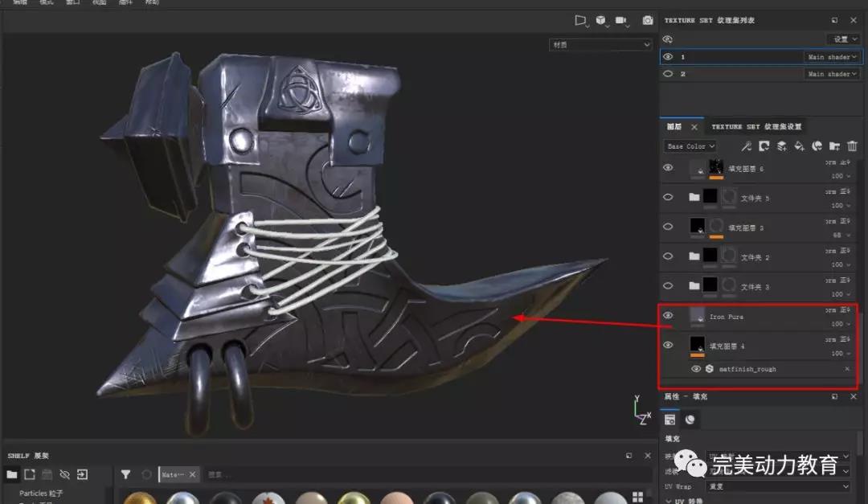This screenshot has height=504, width=868.
Task: Click the magic wand add effect icon
Action: click(746, 146)
